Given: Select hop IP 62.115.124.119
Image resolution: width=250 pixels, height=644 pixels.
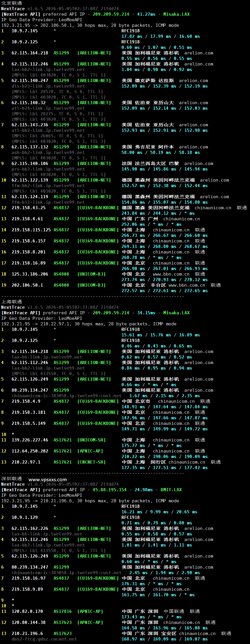Looking at the screenshot, I should pos(30,196).
